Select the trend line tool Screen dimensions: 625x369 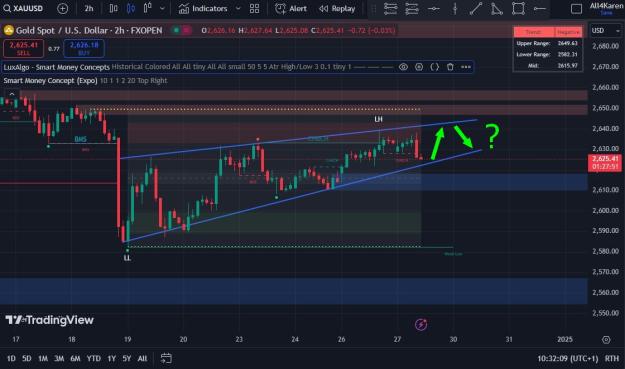[x=476, y=8]
